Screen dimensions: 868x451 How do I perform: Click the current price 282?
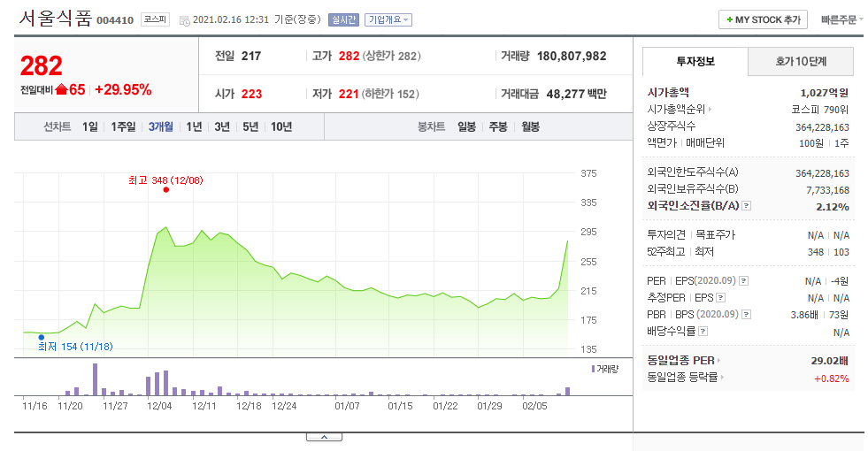pos(42,65)
